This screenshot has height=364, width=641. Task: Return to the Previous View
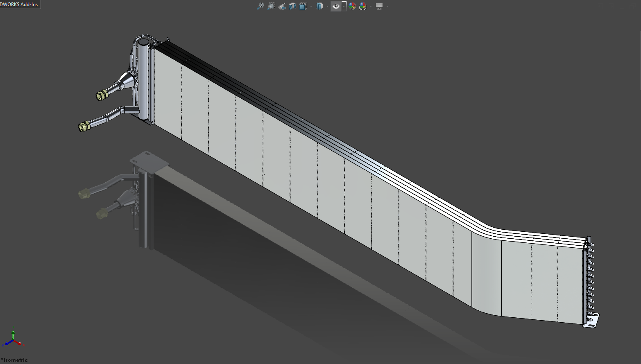tap(282, 6)
